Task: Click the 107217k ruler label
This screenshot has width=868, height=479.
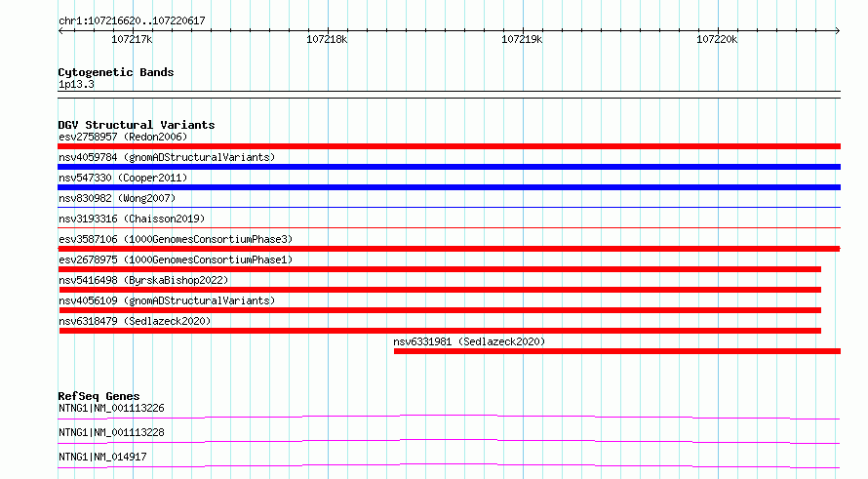Action: [x=132, y=39]
